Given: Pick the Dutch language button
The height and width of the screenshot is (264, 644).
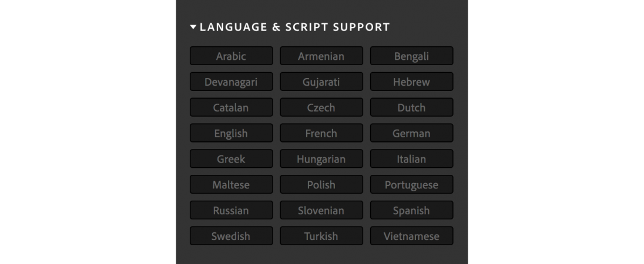Looking at the screenshot, I should point(411,108).
